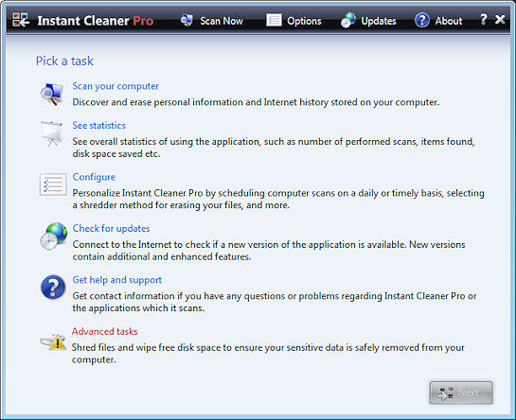This screenshot has height=420, width=516.
Task: Click the 'Discover and erase personal information' description
Action: point(256,102)
